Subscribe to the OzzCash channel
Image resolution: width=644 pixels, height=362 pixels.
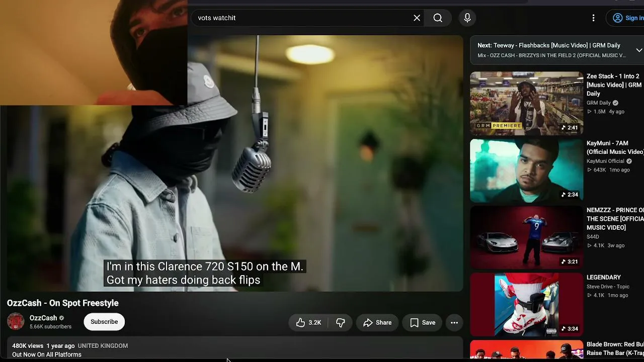pyautogui.click(x=104, y=322)
